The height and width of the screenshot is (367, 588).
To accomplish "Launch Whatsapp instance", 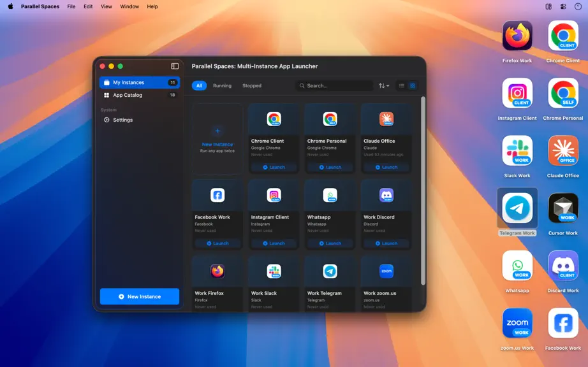I will point(330,243).
